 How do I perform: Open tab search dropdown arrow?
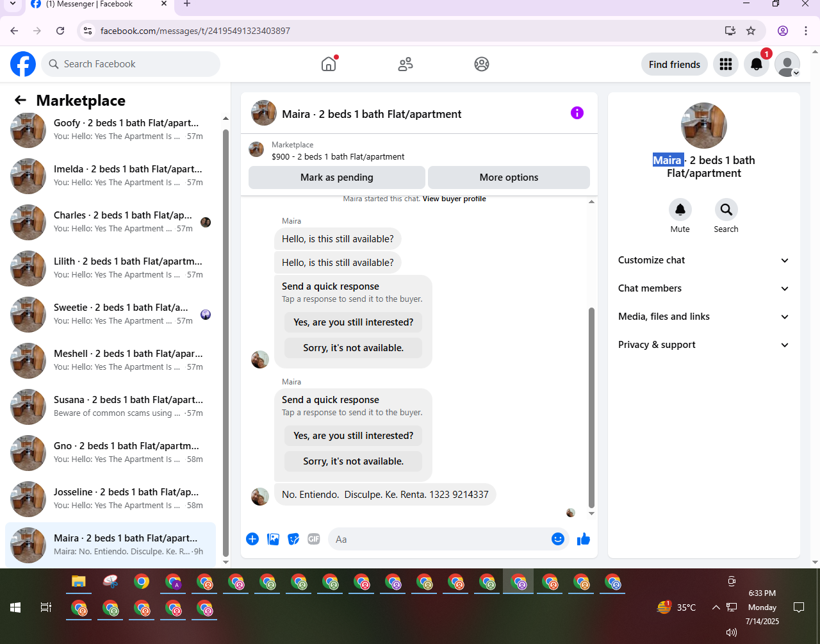click(x=13, y=4)
